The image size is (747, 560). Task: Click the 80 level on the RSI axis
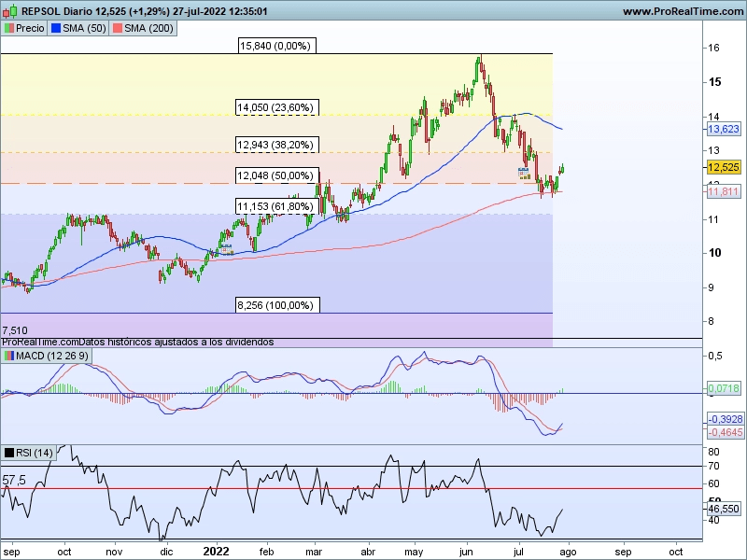click(x=713, y=452)
